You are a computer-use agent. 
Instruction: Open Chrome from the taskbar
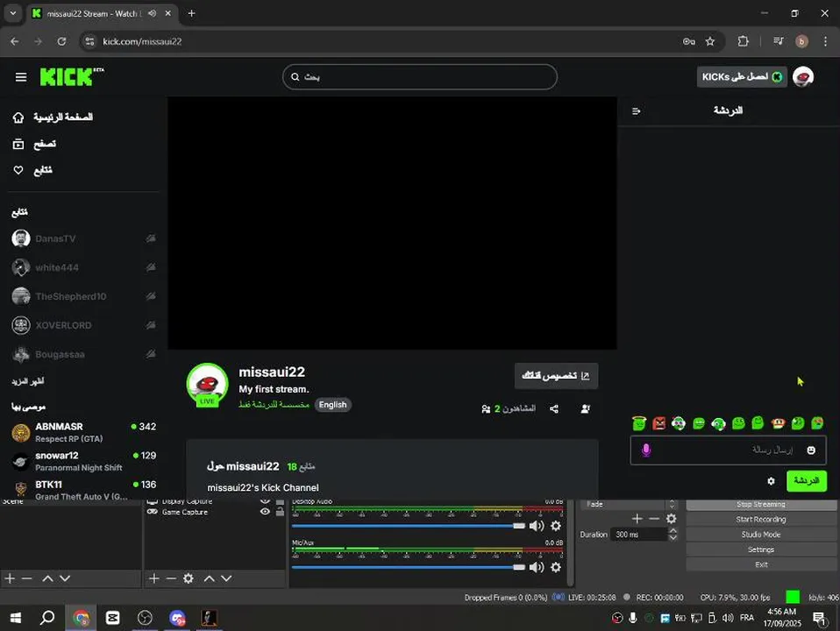click(x=81, y=618)
